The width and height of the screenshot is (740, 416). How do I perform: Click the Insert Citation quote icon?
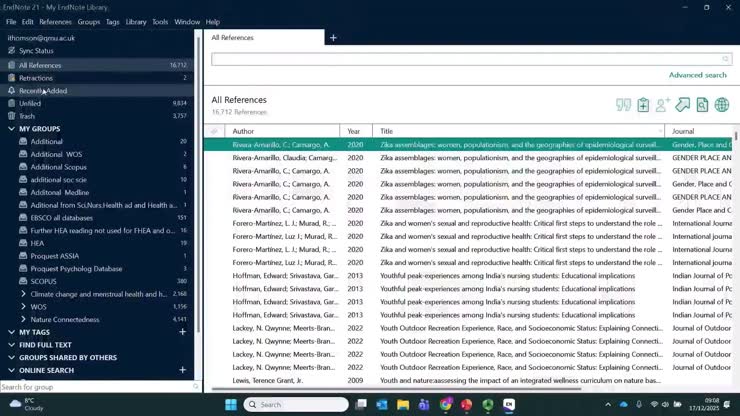pos(623,105)
